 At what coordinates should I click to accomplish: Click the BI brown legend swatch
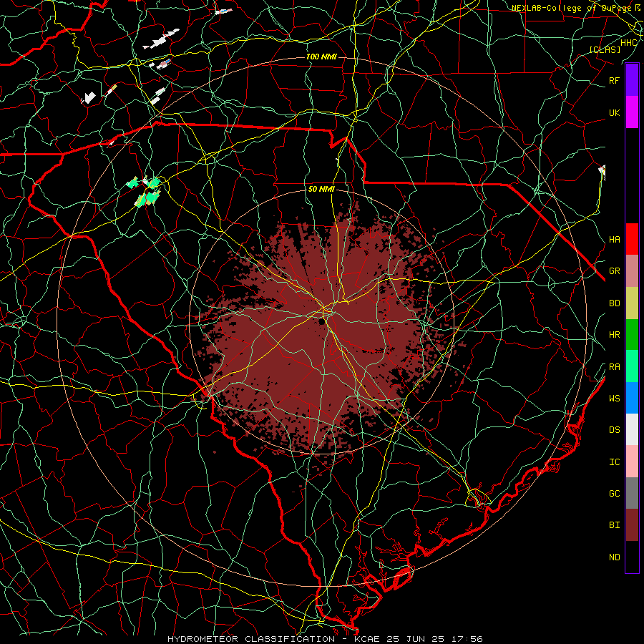pos(632,525)
